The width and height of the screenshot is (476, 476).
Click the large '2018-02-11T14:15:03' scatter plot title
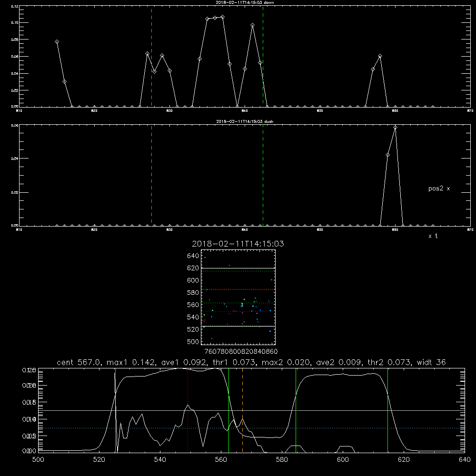[238, 244]
